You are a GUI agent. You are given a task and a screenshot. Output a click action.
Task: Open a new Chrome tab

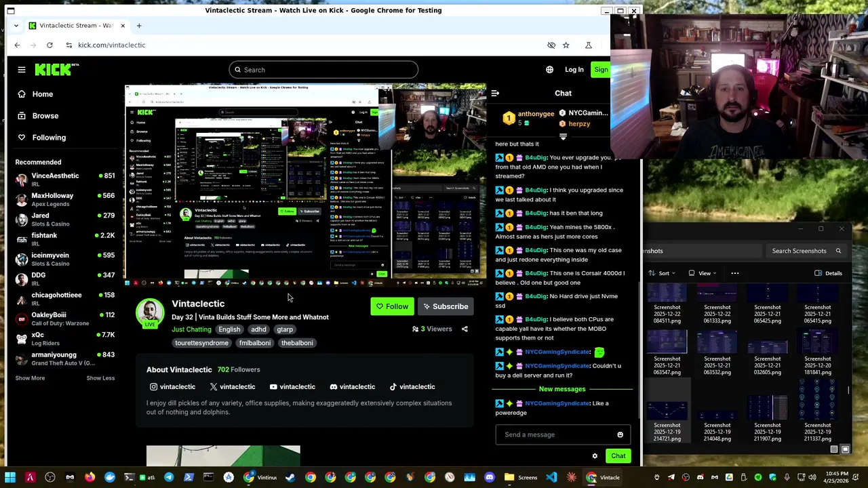click(139, 26)
